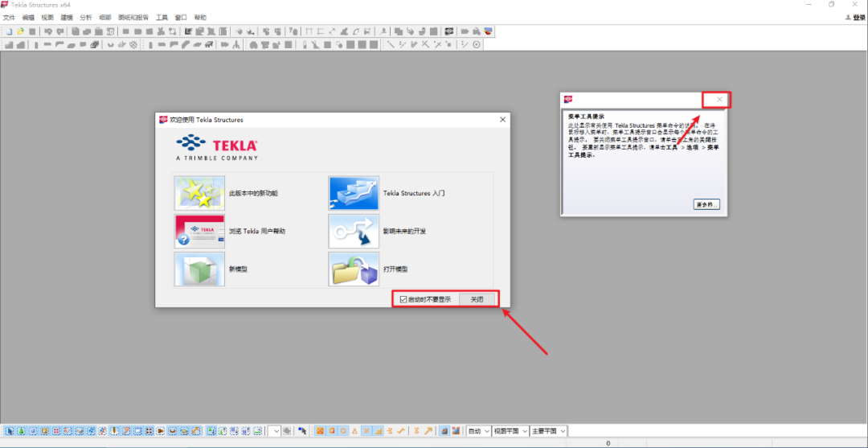This screenshot has width=868, height=448.
Task: Click the 更多的... button in tooltip window
Action: click(706, 204)
